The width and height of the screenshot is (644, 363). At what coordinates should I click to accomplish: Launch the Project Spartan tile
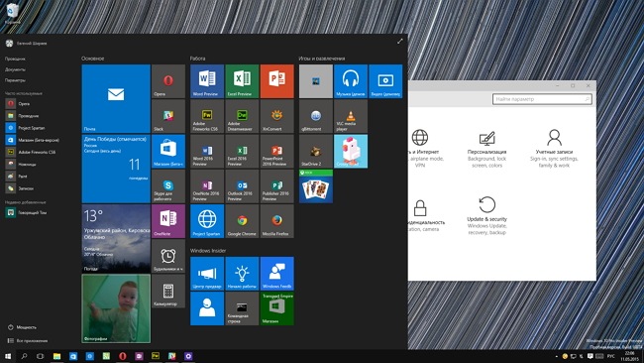(x=207, y=221)
